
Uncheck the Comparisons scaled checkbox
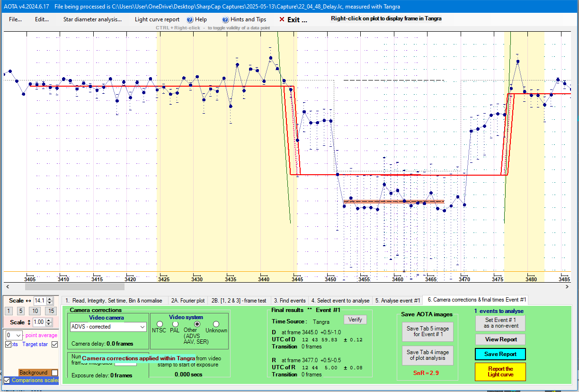tap(7, 380)
